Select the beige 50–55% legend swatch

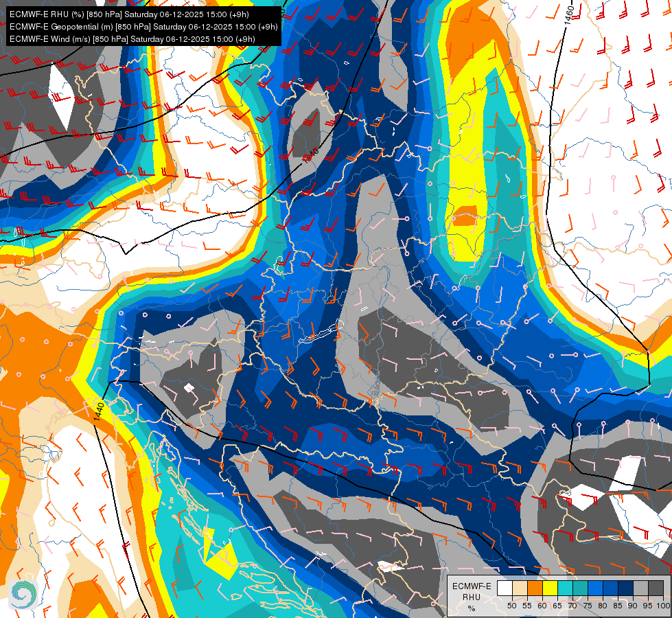click(x=520, y=588)
